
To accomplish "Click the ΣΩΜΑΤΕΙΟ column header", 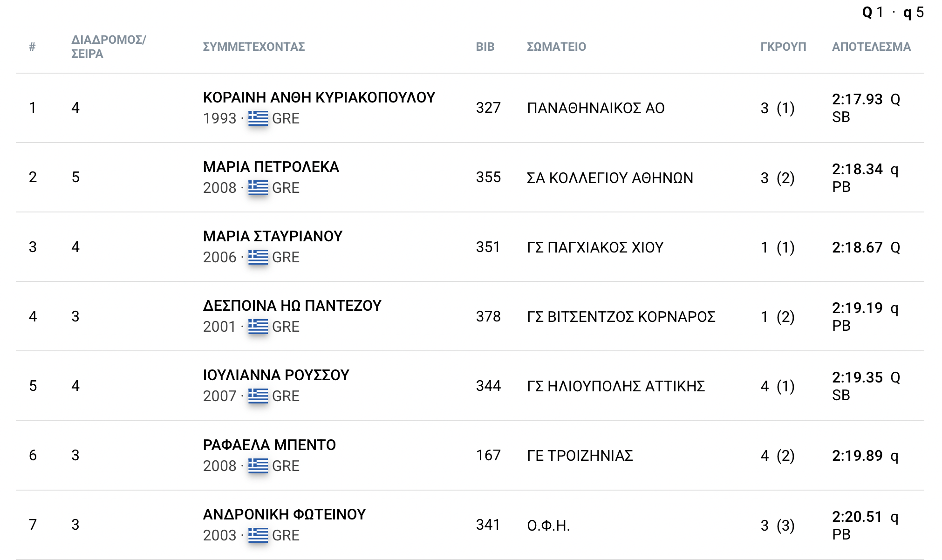I will tap(556, 47).
